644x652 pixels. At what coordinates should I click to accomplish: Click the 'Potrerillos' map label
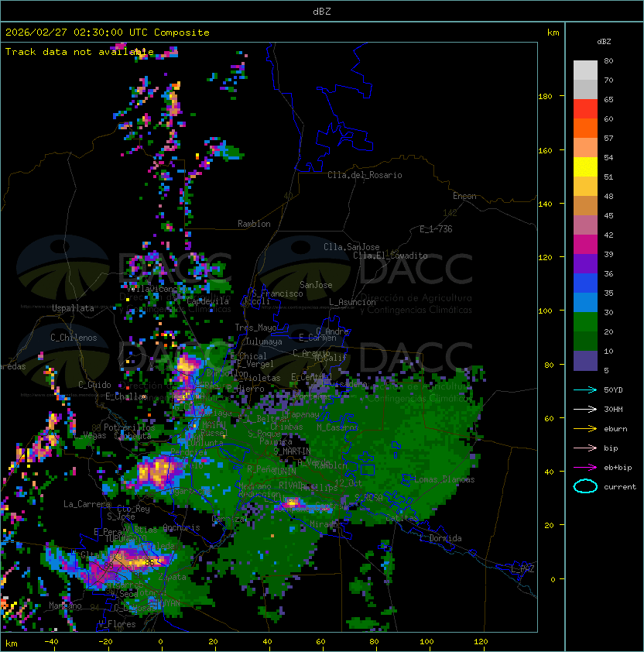[129, 427]
